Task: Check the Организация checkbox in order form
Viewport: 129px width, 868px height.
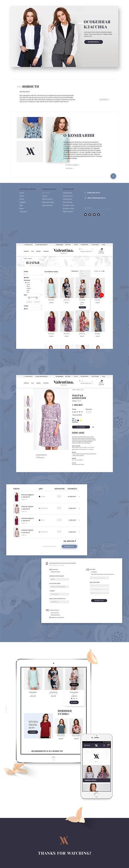Action: point(50,569)
